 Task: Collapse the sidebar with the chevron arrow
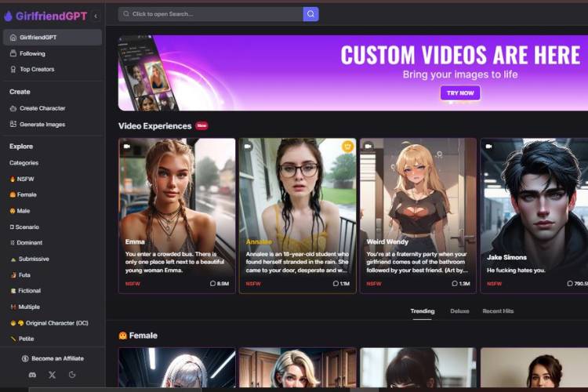pos(96,16)
